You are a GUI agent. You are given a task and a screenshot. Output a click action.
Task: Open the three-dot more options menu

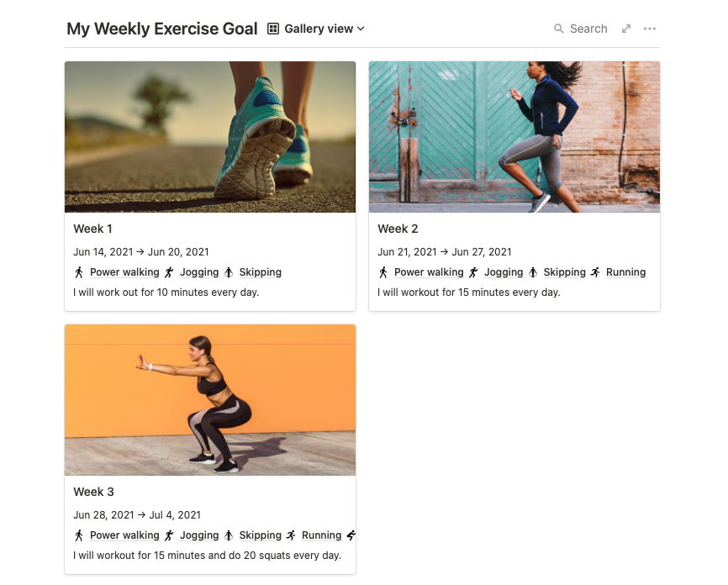point(650,29)
